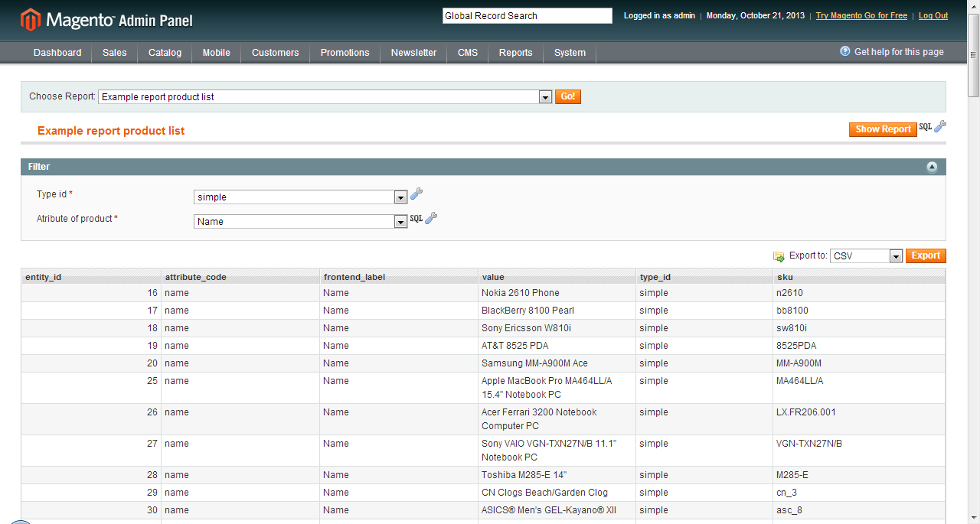The width and height of the screenshot is (980, 524).
Task: Select the Sony Ericsson W810i cell
Action: 557,328
